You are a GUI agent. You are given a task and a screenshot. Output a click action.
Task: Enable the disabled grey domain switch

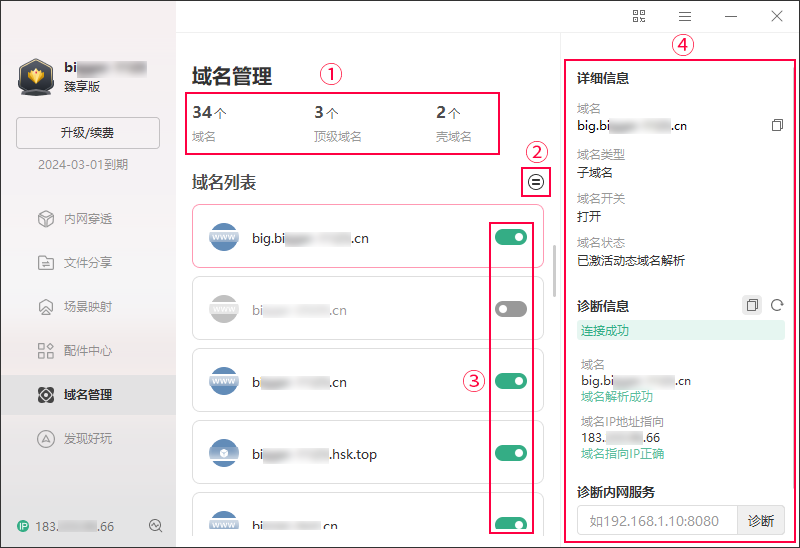click(x=510, y=309)
